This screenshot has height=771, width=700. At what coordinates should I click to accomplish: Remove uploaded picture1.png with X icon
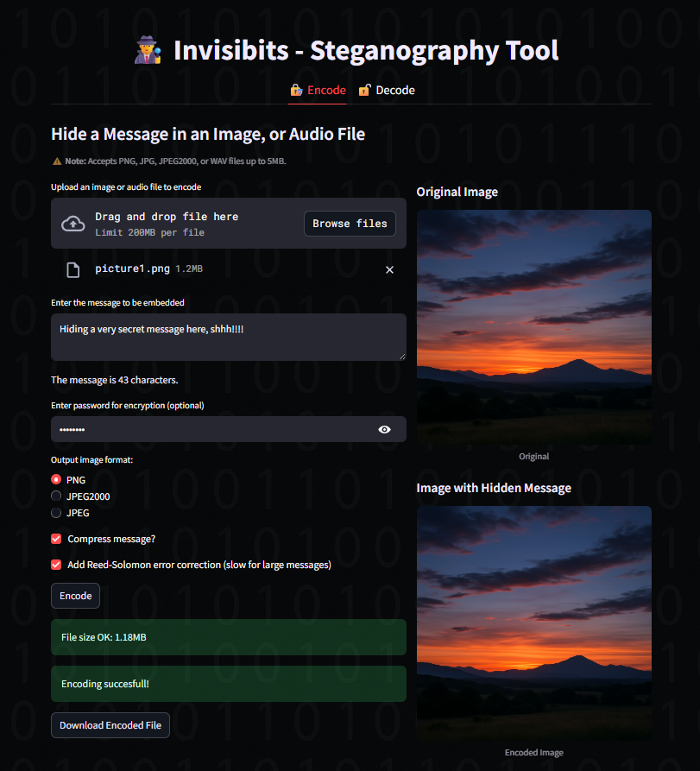coord(389,269)
